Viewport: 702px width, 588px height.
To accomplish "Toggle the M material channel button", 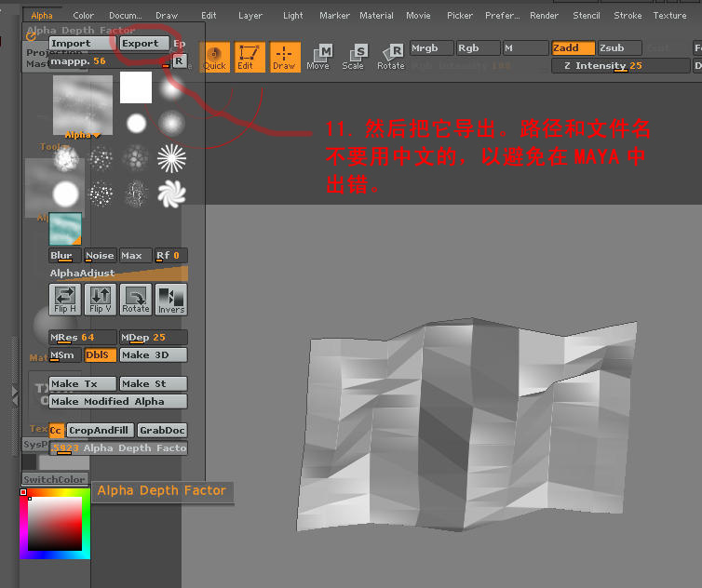I will (525, 47).
